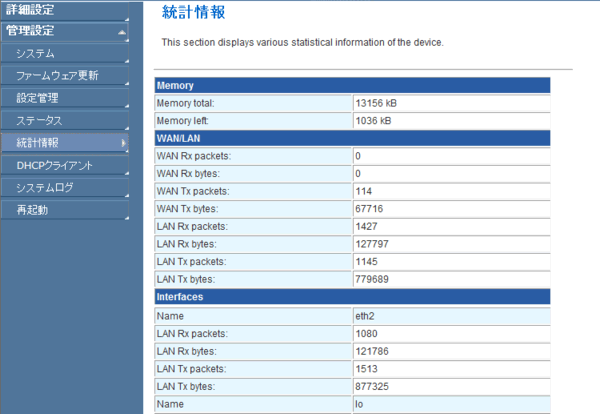Click the 'WAN Rx bytes:' label

coord(188,174)
